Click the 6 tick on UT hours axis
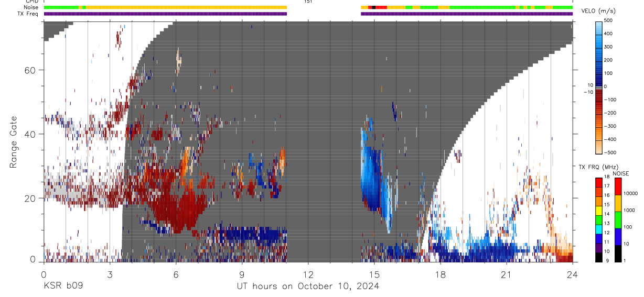Screen dimensions: 644x297 pos(176,274)
